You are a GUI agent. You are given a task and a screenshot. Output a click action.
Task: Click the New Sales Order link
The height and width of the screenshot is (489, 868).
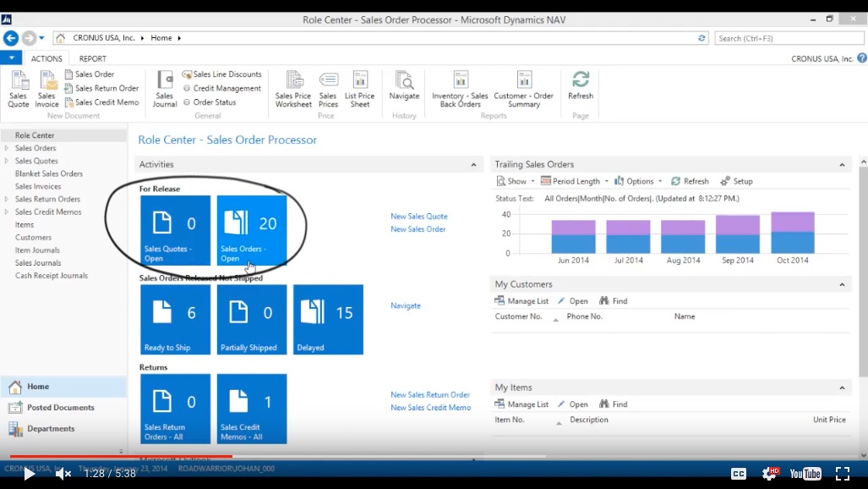(418, 229)
